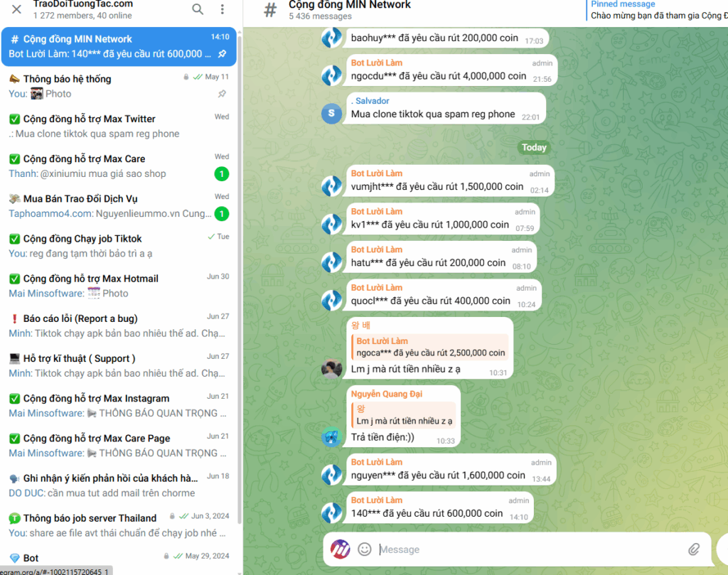
Task: Open Cộng đồng hỗ trợ Max Care Page topic
Action: (x=119, y=446)
